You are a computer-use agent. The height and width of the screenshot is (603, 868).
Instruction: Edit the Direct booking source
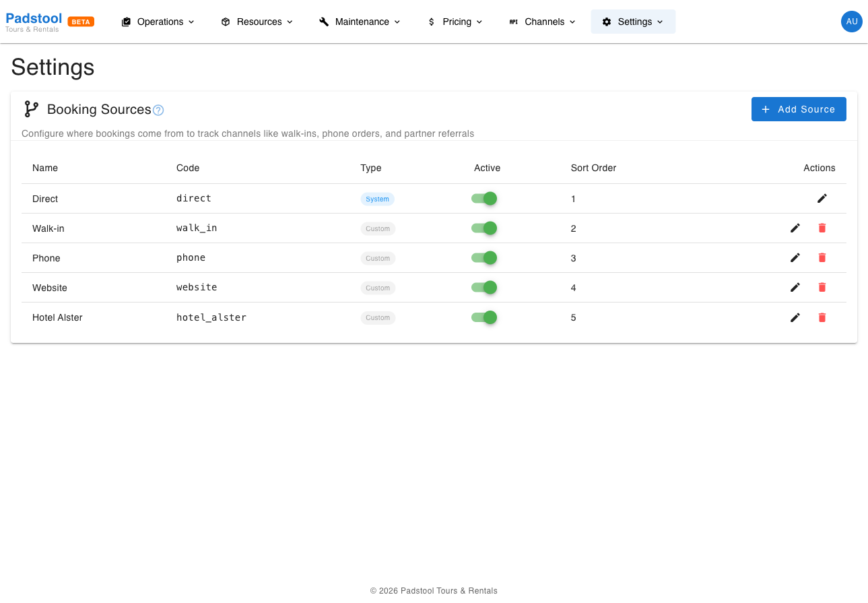(822, 198)
